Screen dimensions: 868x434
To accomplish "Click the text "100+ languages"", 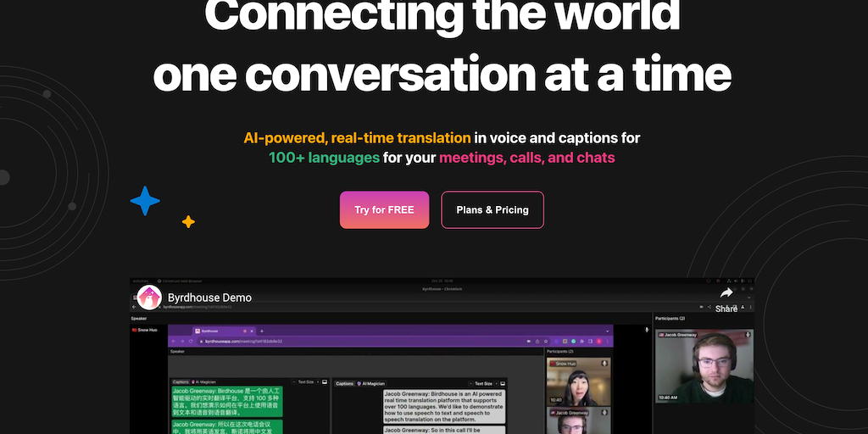I will tap(324, 158).
